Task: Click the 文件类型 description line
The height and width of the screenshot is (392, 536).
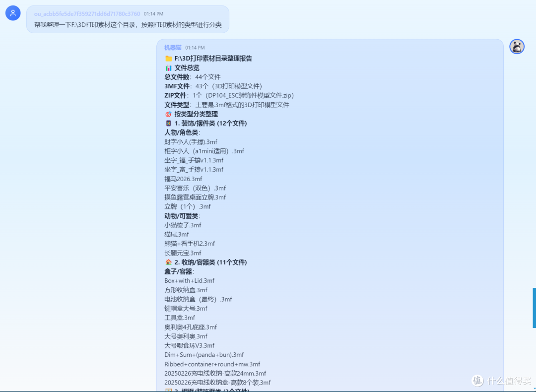Action: click(x=227, y=105)
